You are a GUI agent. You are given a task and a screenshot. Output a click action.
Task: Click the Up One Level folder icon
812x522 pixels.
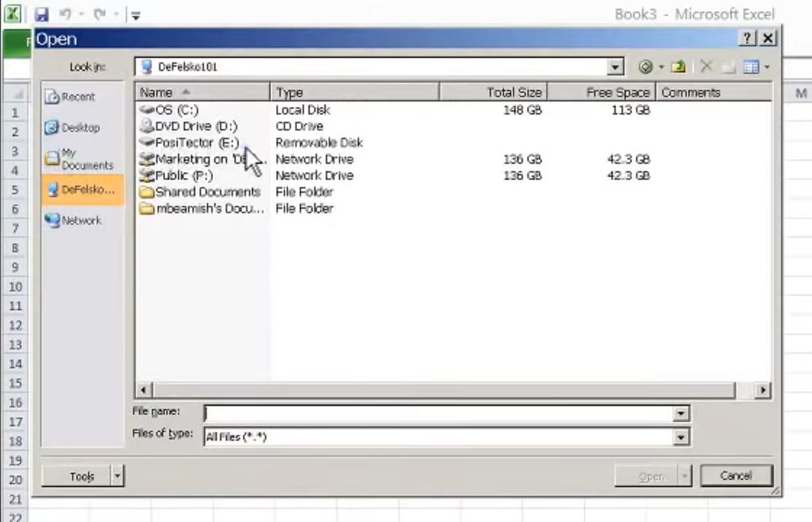coord(678,67)
